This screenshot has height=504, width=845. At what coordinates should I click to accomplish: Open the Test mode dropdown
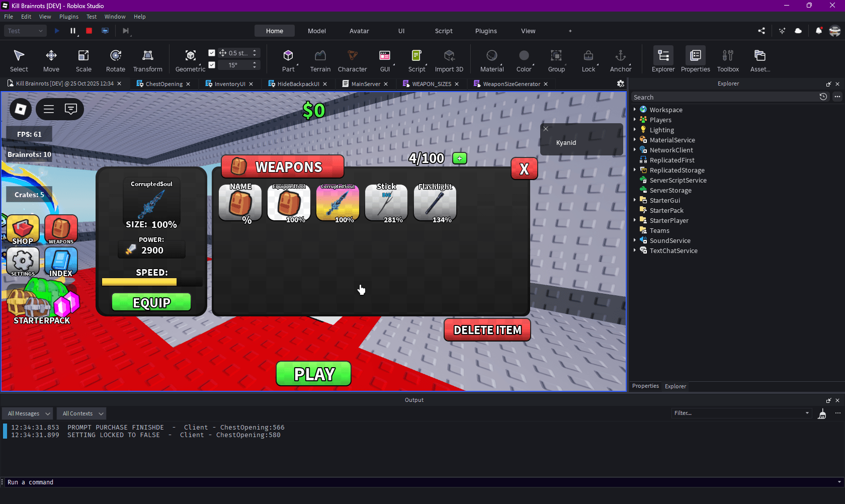point(26,31)
